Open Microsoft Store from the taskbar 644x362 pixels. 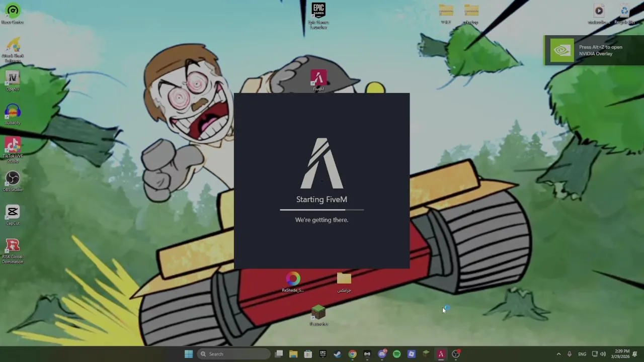[308, 354]
